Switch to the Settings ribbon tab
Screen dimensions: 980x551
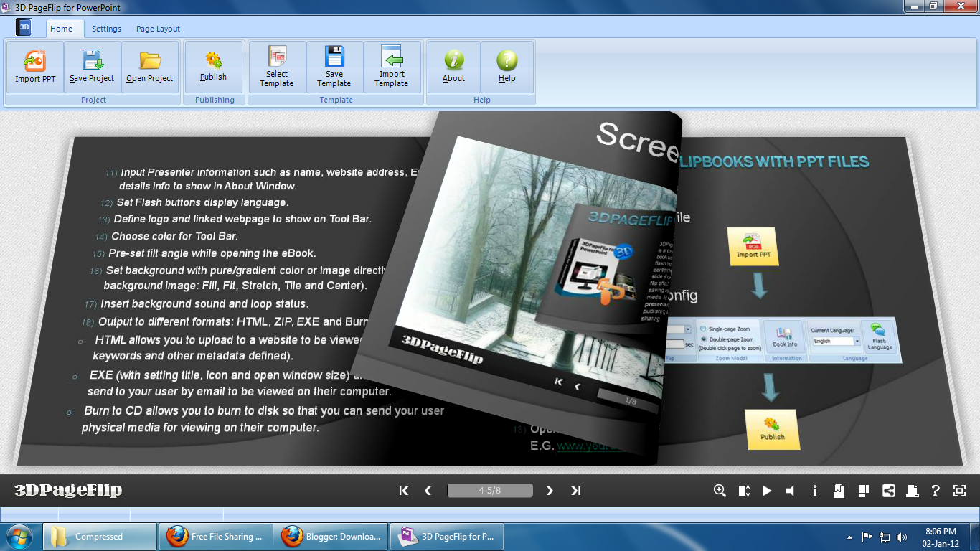click(x=106, y=29)
